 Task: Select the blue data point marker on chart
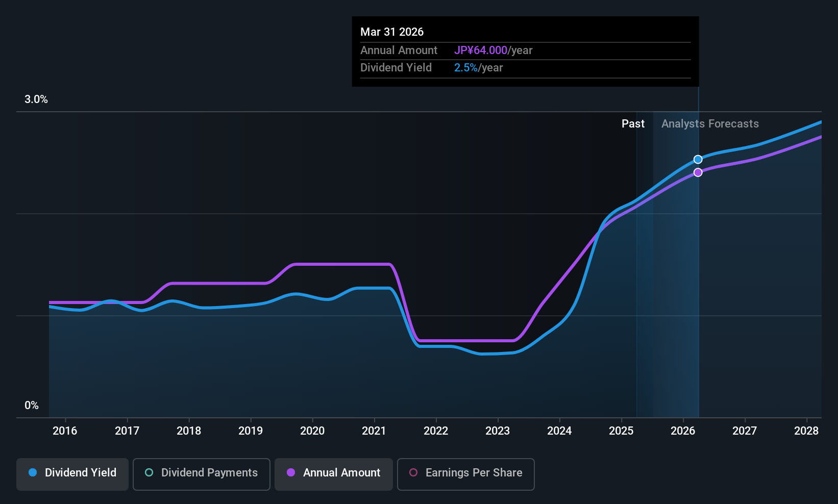[698, 160]
